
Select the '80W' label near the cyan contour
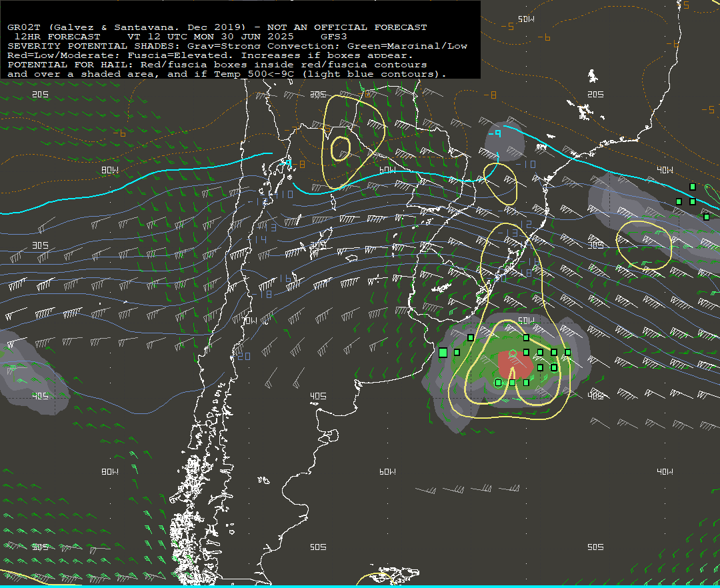110,170
